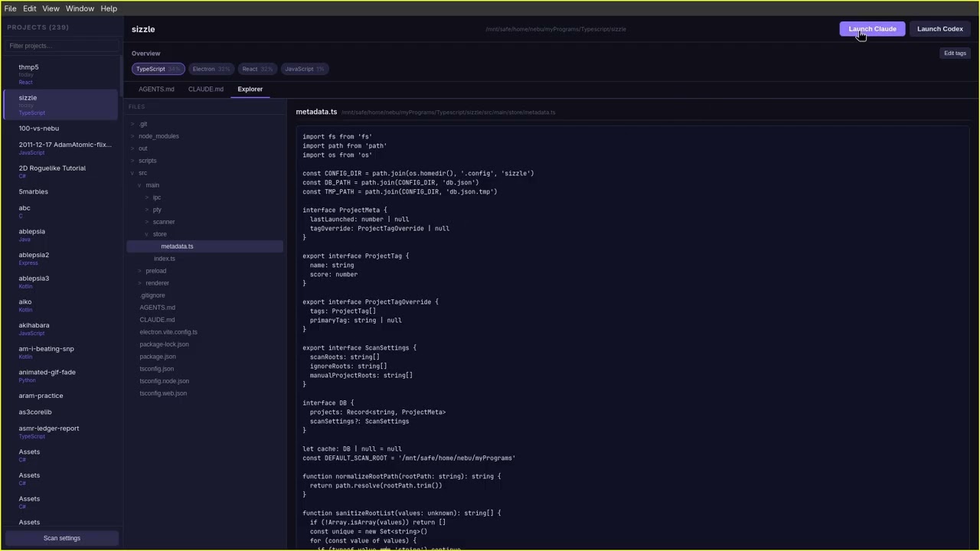This screenshot has height=551, width=980.
Task: Open the .gitignore file
Action: [x=204, y=295]
